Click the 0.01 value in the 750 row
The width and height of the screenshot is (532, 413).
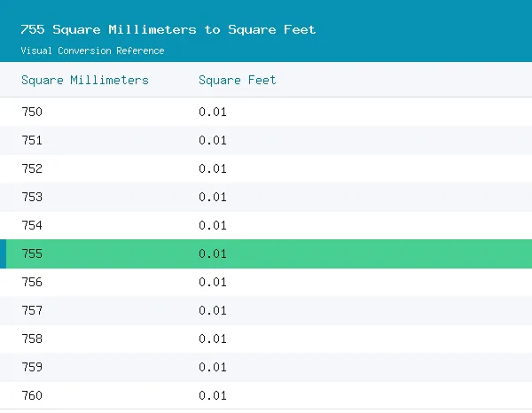(x=213, y=112)
